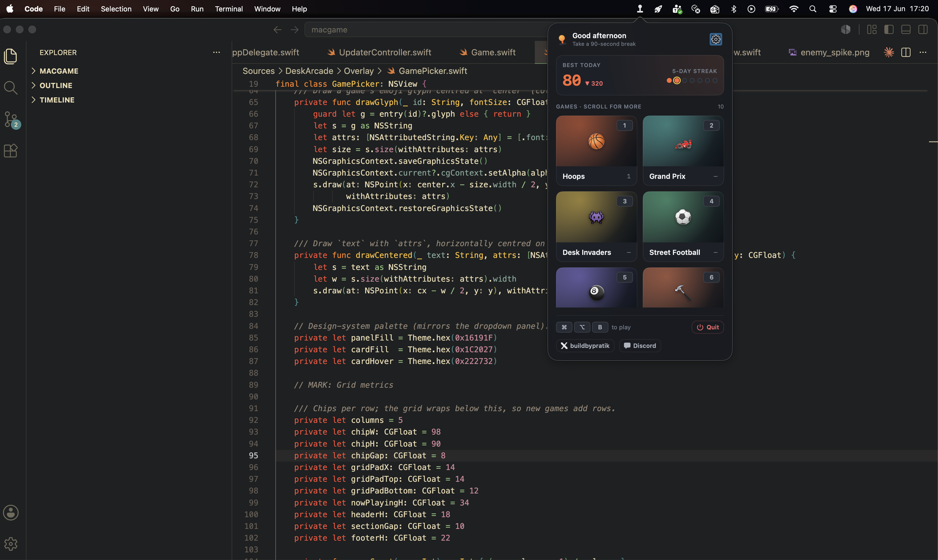Click the Wi-Fi status icon

(x=793, y=9)
